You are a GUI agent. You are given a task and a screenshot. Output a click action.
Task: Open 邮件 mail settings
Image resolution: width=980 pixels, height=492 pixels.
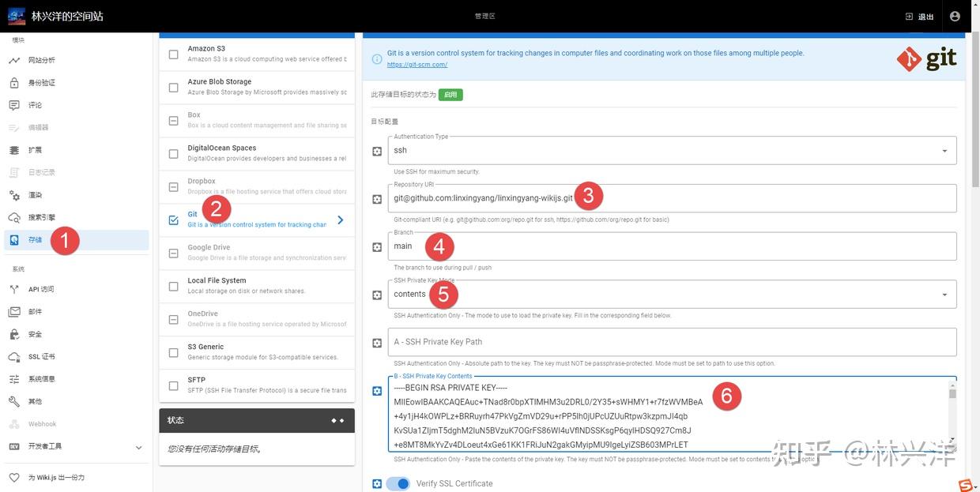pyautogui.click(x=76, y=312)
